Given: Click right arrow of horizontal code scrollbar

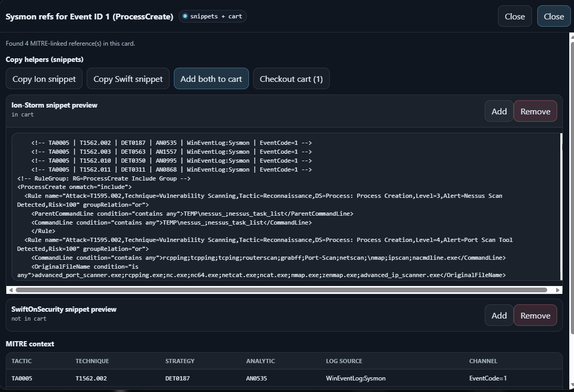Looking at the screenshot, I should [x=558, y=290].
